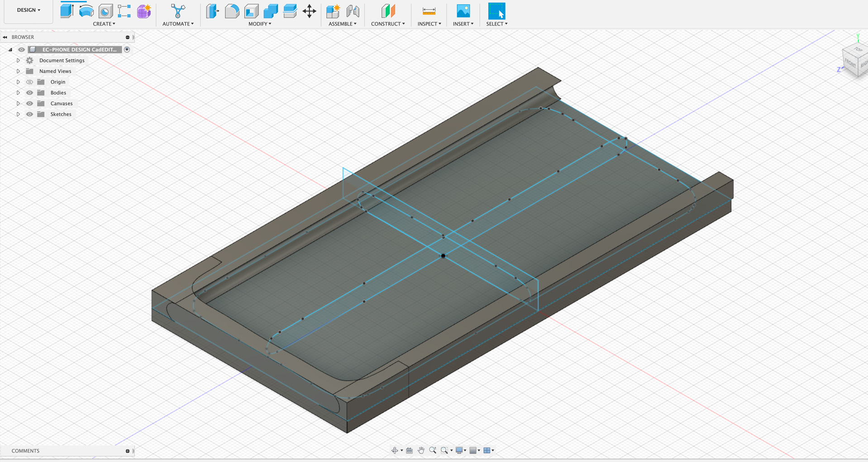Click the Joint tool icon
This screenshot has height=462, width=868.
[353, 11]
